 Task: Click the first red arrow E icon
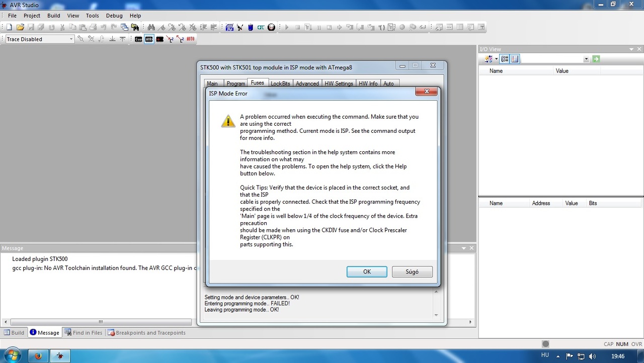[x=171, y=39]
